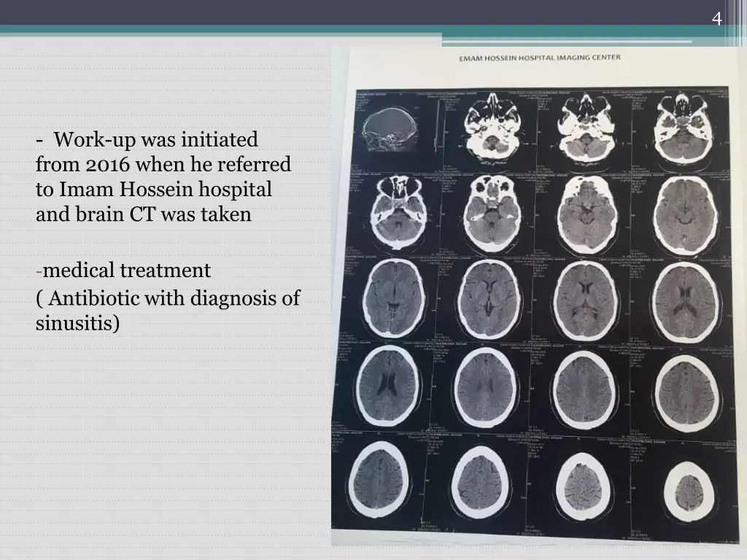Viewport: 747px width, 560px height.
Task: Click the 'EMAM HOSSEIN HOSPITAL IMAGING CENTER' header
Action: click(x=540, y=58)
